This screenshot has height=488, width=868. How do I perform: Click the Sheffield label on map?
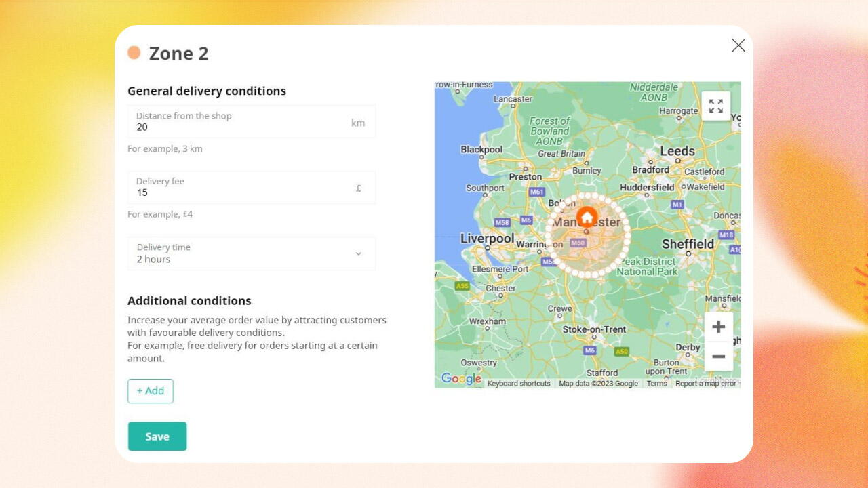click(688, 244)
